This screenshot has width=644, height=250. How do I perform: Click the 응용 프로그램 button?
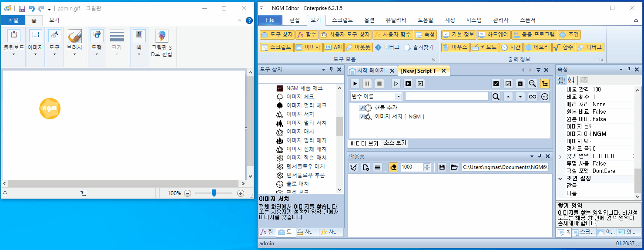tap(533, 35)
